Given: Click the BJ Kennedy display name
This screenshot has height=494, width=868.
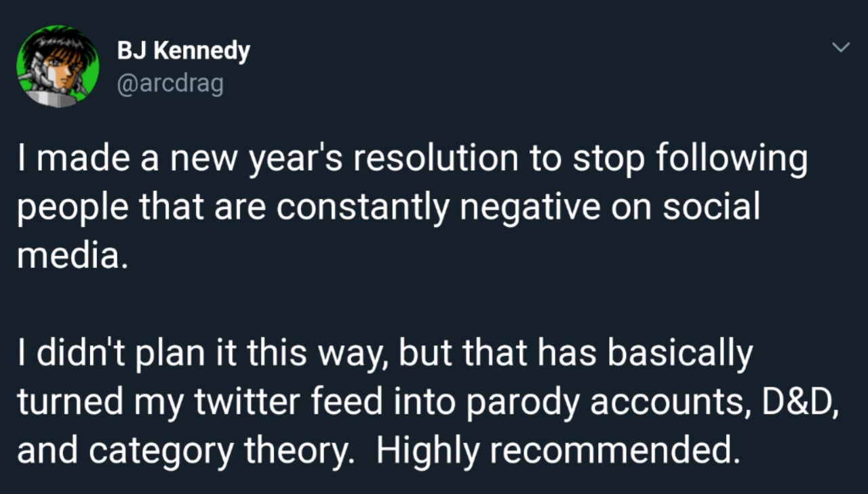Looking at the screenshot, I should tap(183, 50).
